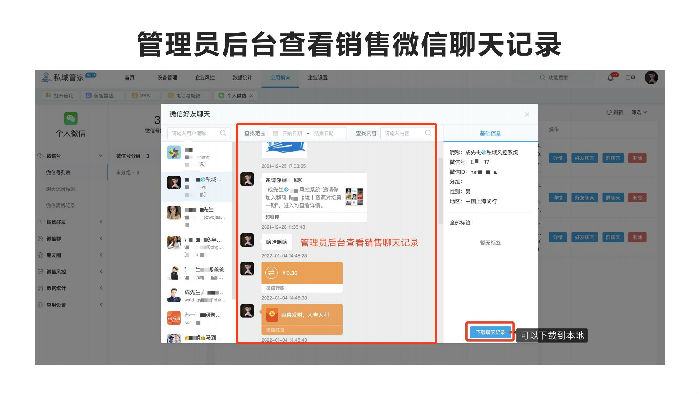Image resolution: width=700 pixels, height=393 pixels.
Task: Click the highlighted first submenu item in left sidebar
Action: (58, 172)
